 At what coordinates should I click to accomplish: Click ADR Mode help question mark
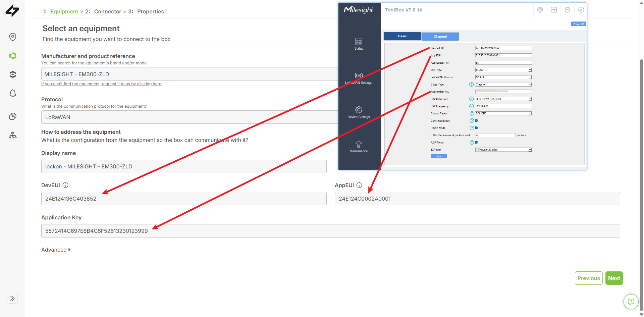(472, 143)
